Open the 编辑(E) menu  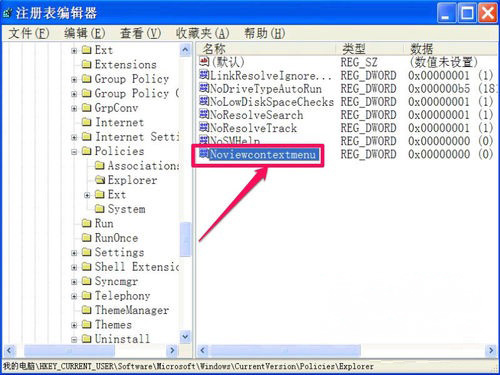pyautogui.click(x=85, y=33)
